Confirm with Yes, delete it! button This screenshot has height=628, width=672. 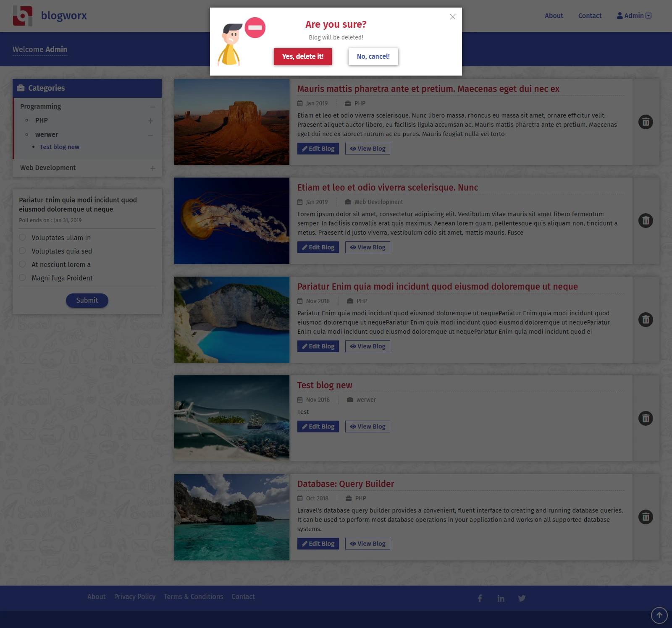pos(303,57)
